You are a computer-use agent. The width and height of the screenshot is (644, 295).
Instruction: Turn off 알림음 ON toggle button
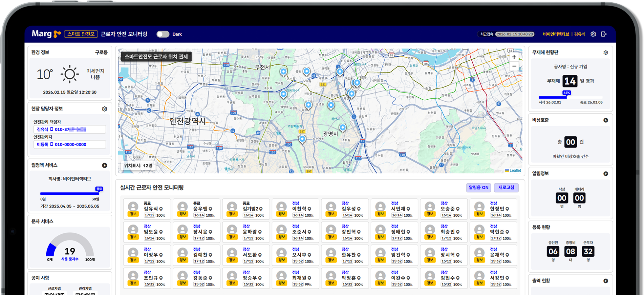478,187
